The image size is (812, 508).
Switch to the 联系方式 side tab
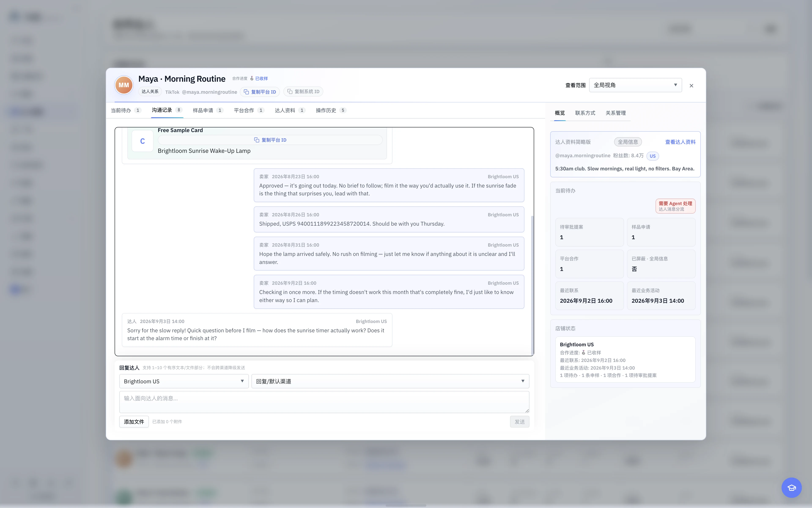(x=585, y=113)
